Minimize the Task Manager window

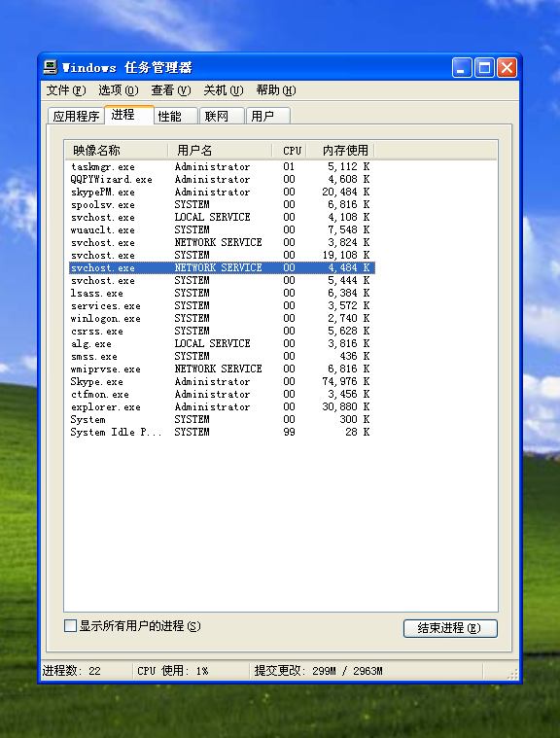(462, 68)
